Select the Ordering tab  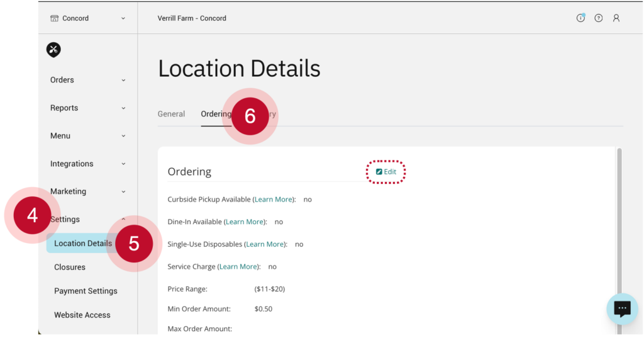(215, 114)
